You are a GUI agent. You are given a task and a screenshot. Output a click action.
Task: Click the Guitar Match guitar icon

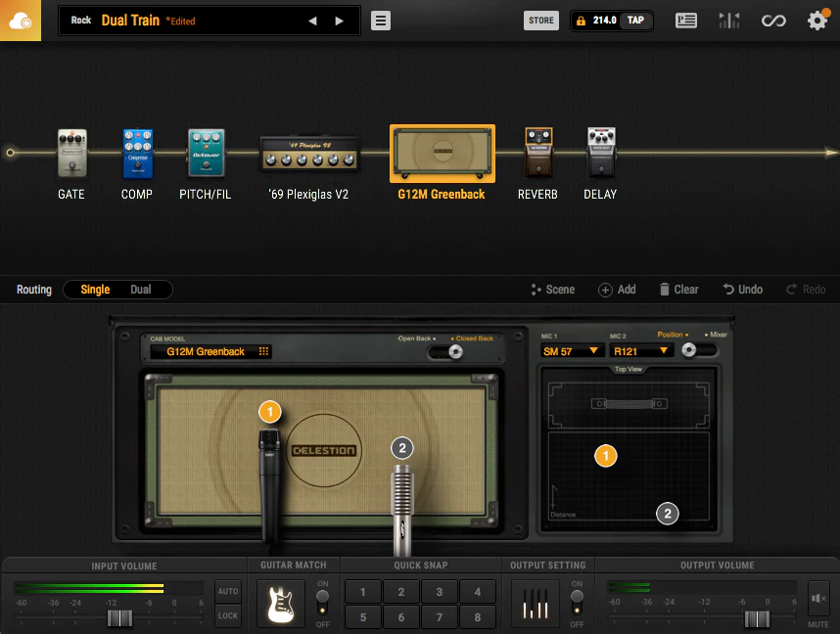tap(281, 604)
